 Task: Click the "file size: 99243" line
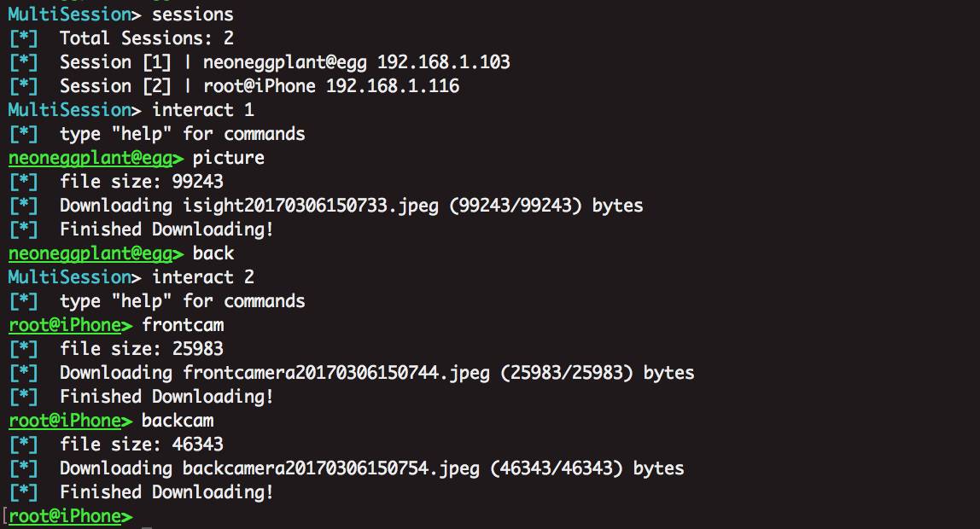pyautogui.click(x=142, y=182)
